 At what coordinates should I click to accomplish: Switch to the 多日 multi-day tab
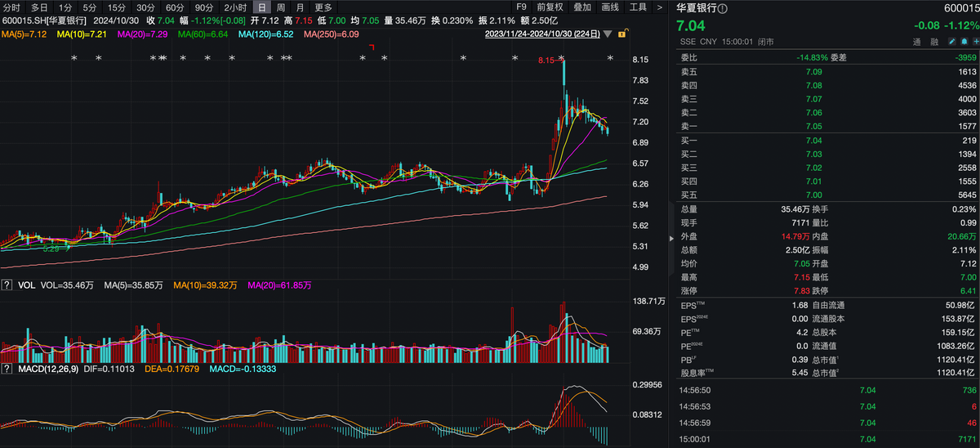pyautogui.click(x=39, y=7)
